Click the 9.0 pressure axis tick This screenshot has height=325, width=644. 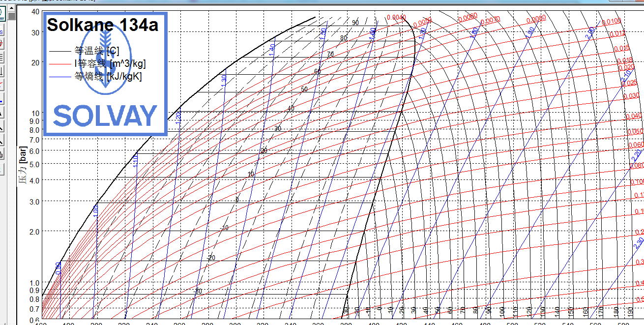[x=34, y=121]
